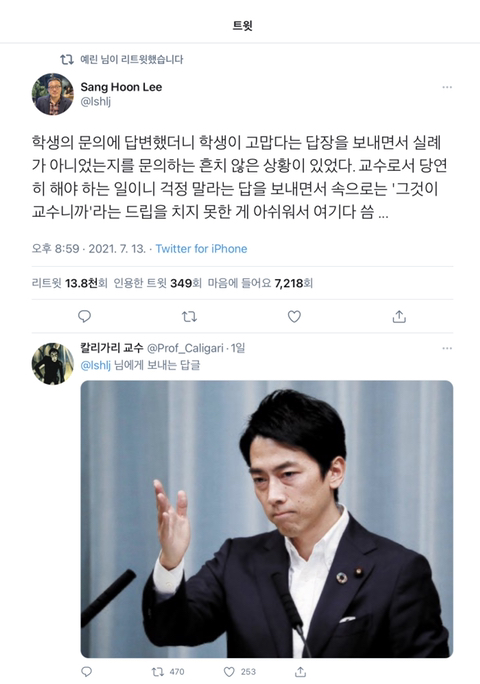Image resolution: width=480 pixels, height=684 pixels.
Task: Open the 칼리가리 교수 avatar
Action: (53, 363)
